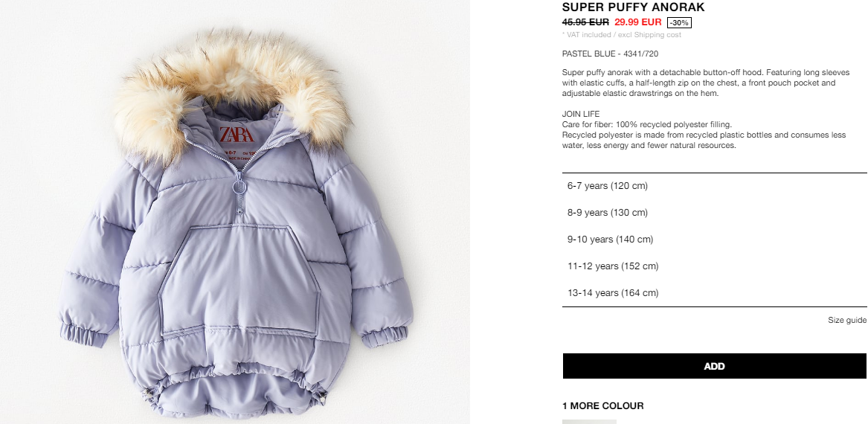The height and width of the screenshot is (424, 868).
Task: Pick size 9-10 years (140 cm)
Action: point(714,239)
